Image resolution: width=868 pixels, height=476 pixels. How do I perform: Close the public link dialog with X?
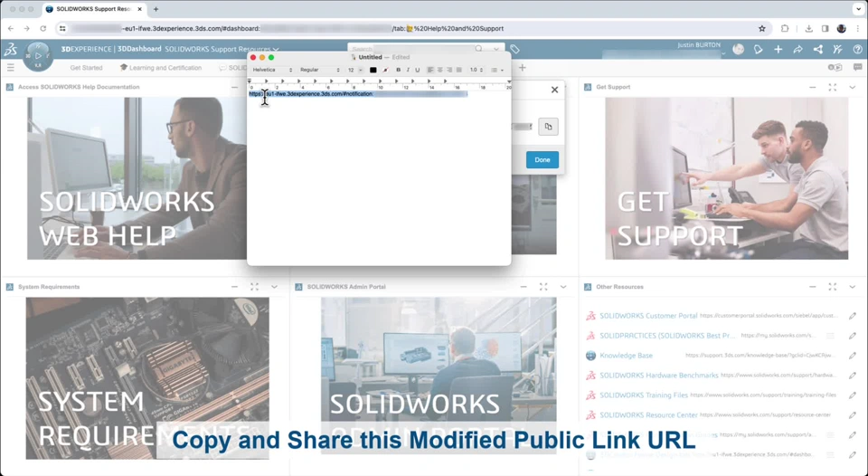(x=554, y=90)
